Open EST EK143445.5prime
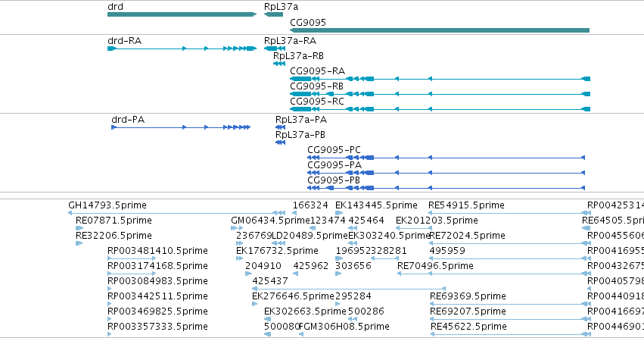Image resolution: width=644 pixels, height=338 pixels. [x=376, y=205]
